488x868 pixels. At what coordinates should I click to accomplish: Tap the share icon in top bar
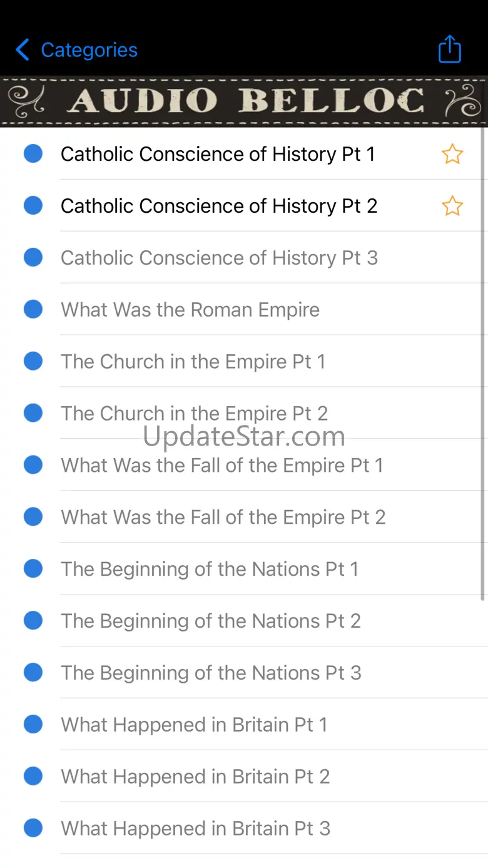click(450, 49)
